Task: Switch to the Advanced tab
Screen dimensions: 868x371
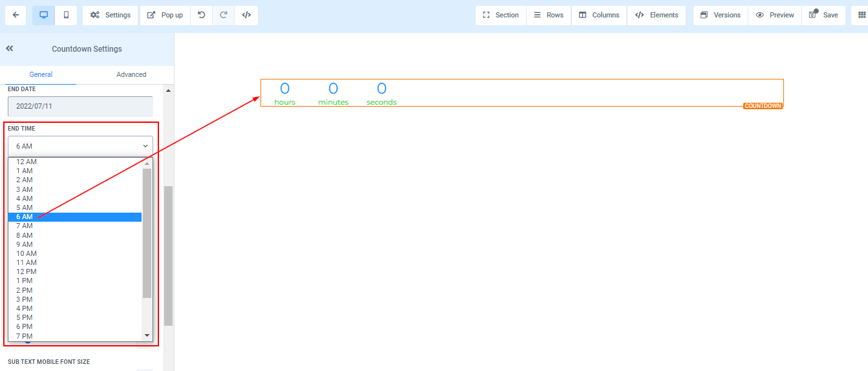Action: tap(131, 74)
